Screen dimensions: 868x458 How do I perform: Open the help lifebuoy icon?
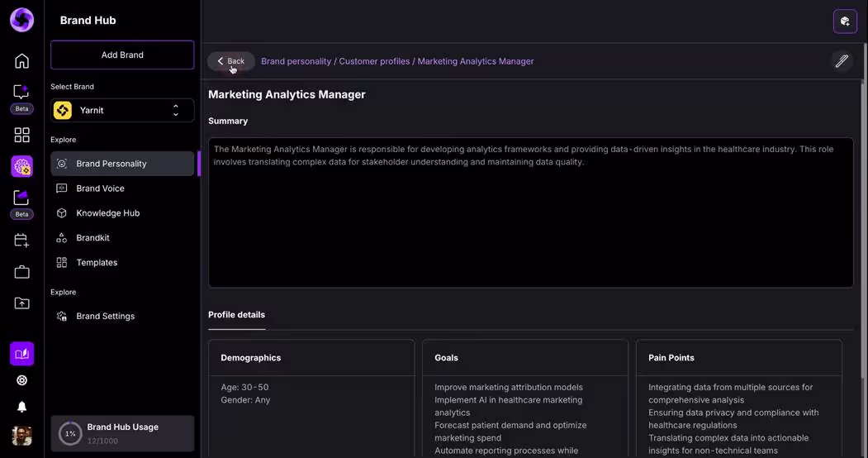(21, 380)
